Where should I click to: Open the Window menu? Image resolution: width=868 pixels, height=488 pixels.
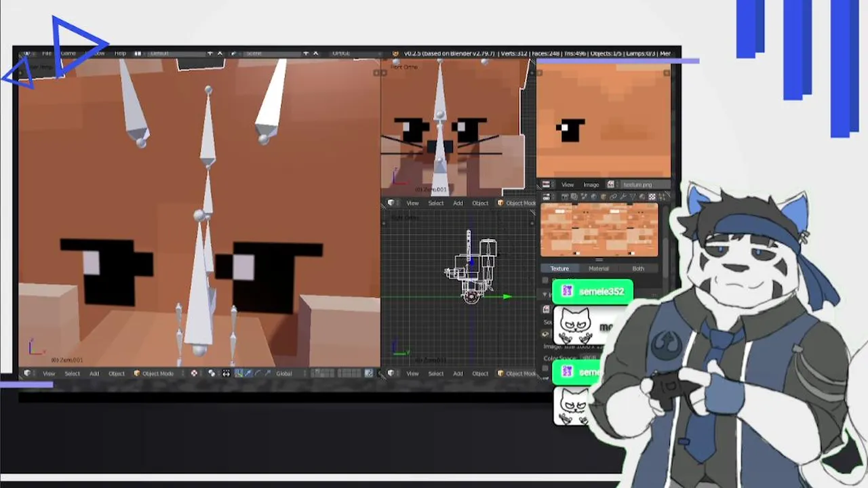95,53
